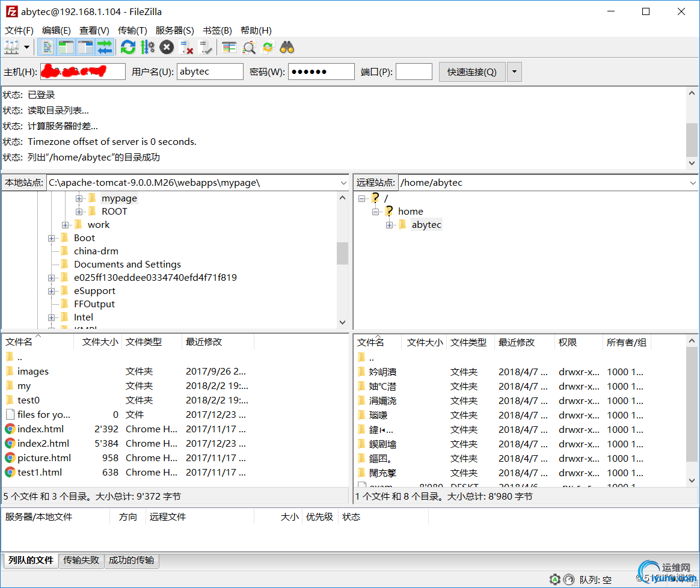The width and height of the screenshot is (700, 588).
Task: Open remote file search with binoculars icon
Action: [287, 47]
